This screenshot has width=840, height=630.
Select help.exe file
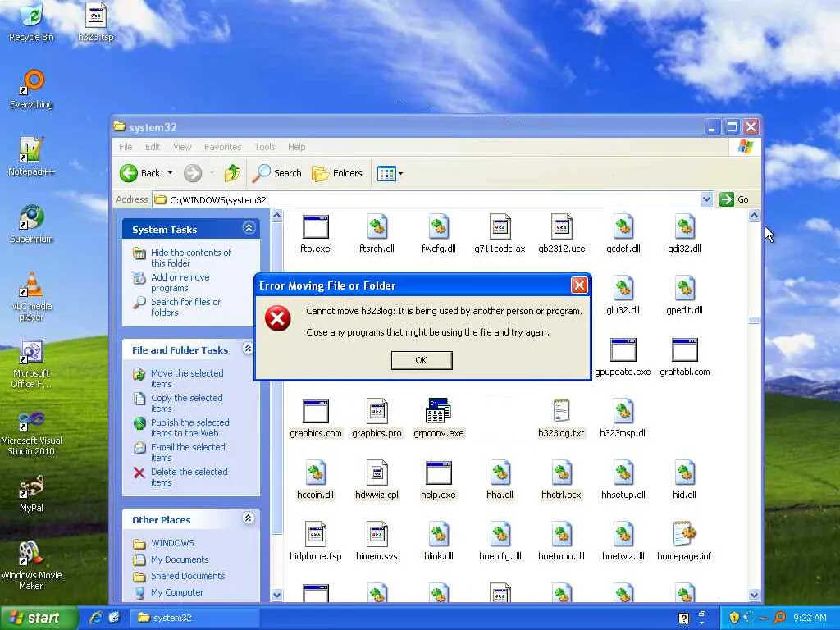(x=439, y=481)
